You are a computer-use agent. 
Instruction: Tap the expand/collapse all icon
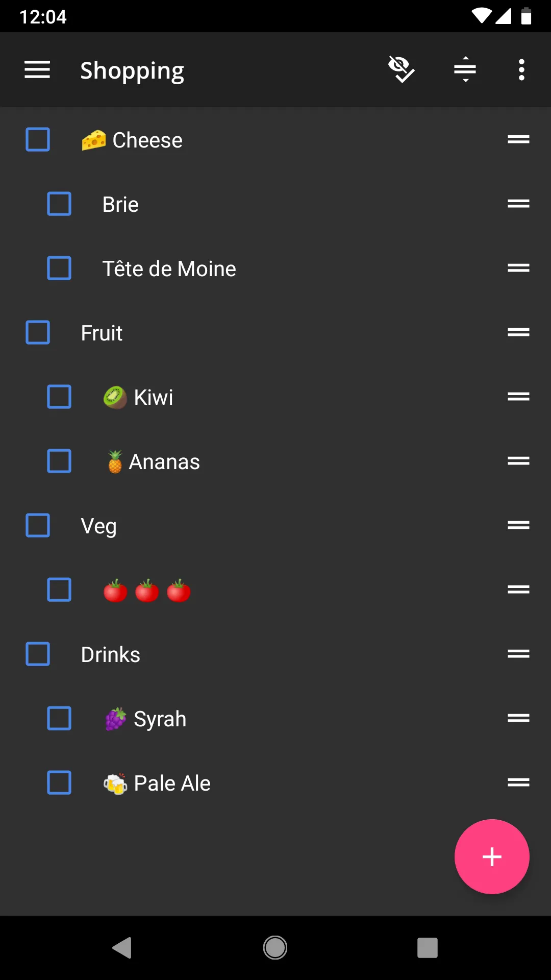(x=465, y=69)
